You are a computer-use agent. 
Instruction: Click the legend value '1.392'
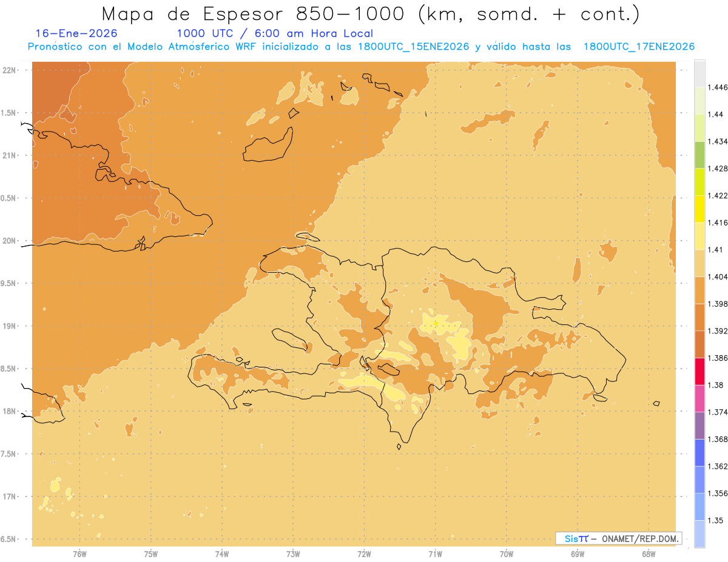point(718,331)
